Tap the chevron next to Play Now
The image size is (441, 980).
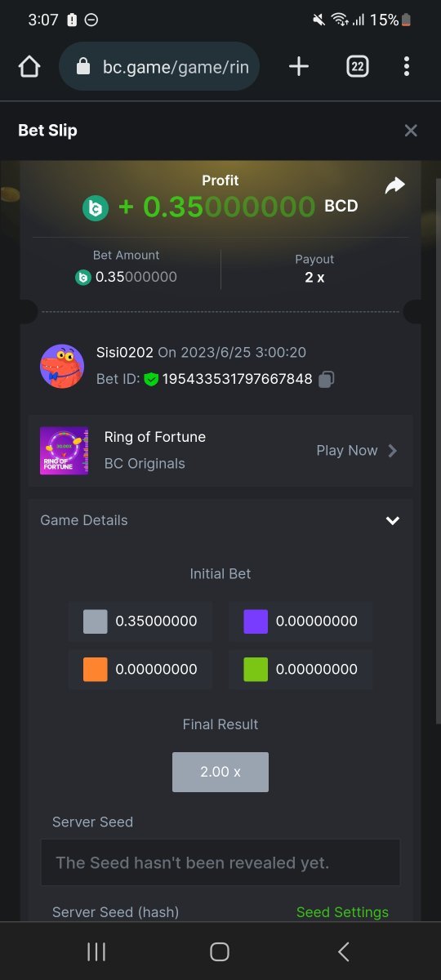coord(393,451)
